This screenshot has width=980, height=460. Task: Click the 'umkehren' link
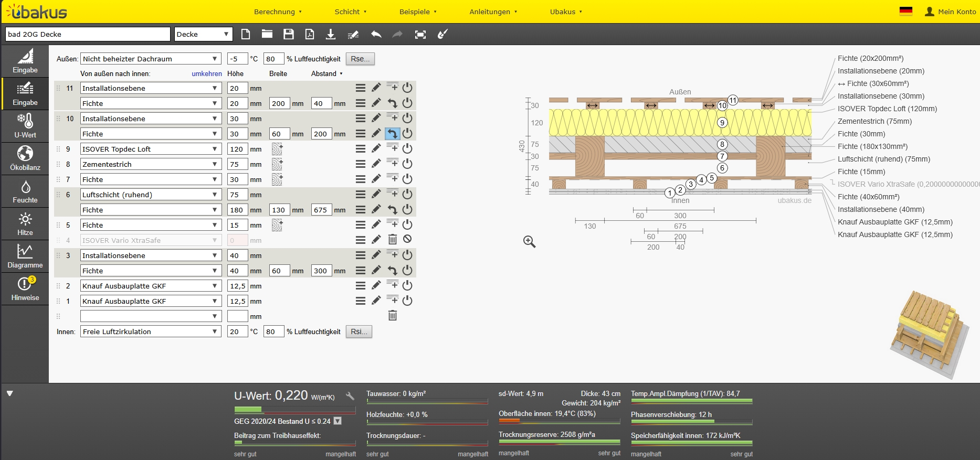(x=207, y=74)
